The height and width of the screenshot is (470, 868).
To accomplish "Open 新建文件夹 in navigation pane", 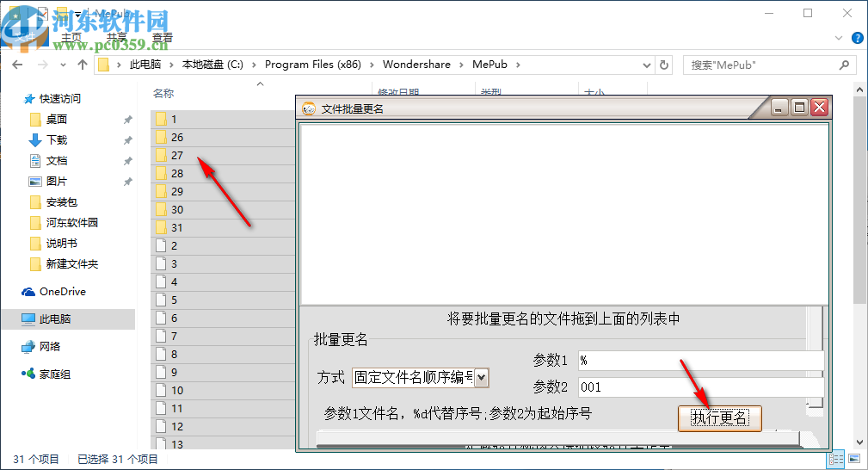I will click(72, 263).
